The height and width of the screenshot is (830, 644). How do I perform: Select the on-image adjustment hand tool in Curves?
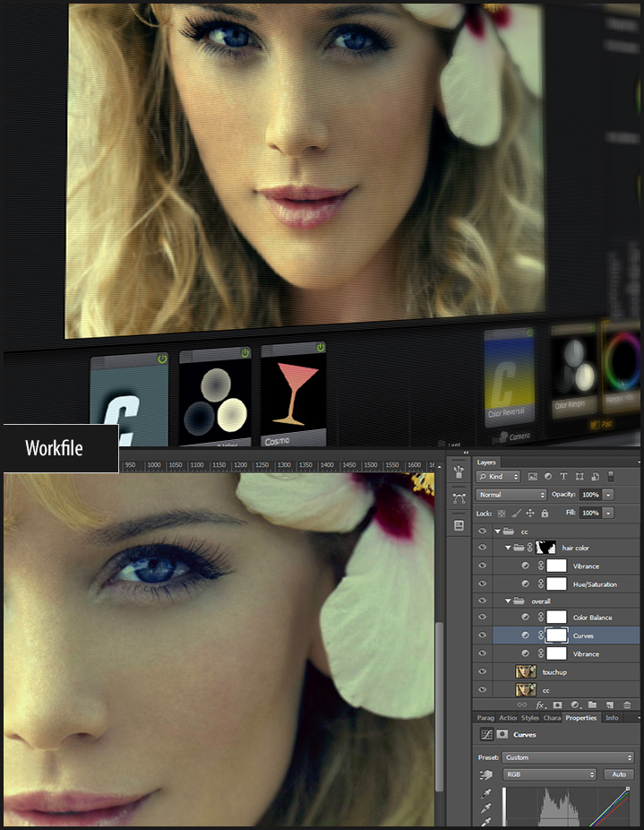485,774
